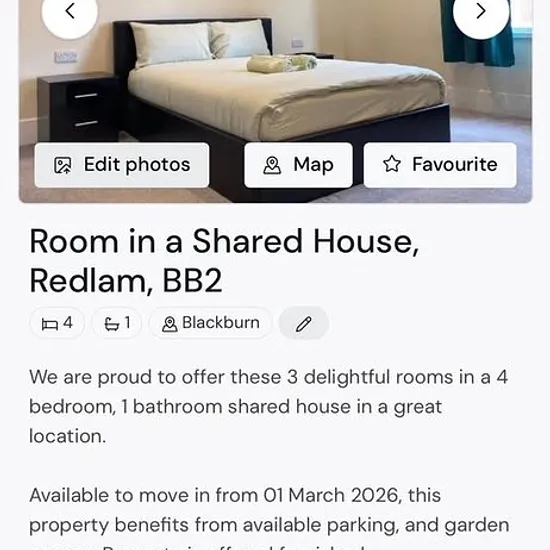Select the 1 bathroom chip
This screenshot has width=550, height=550.
(x=117, y=323)
